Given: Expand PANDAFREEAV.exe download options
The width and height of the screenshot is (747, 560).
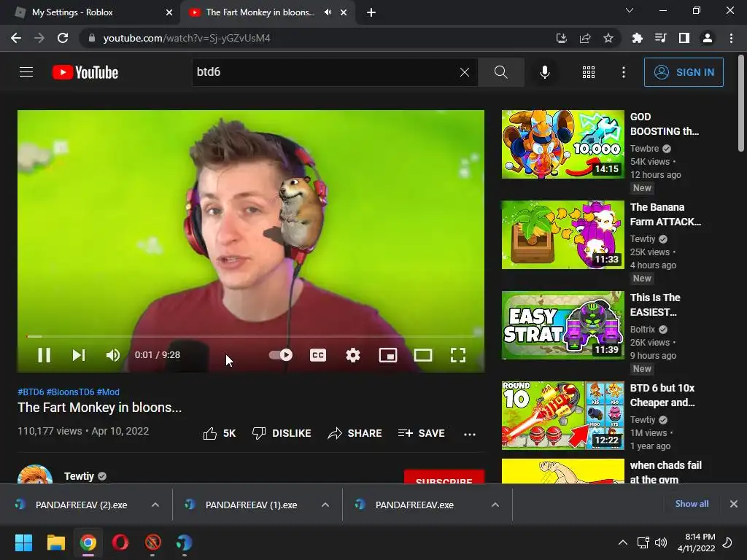Looking at the screenshot, I should (x=495, y=505).
